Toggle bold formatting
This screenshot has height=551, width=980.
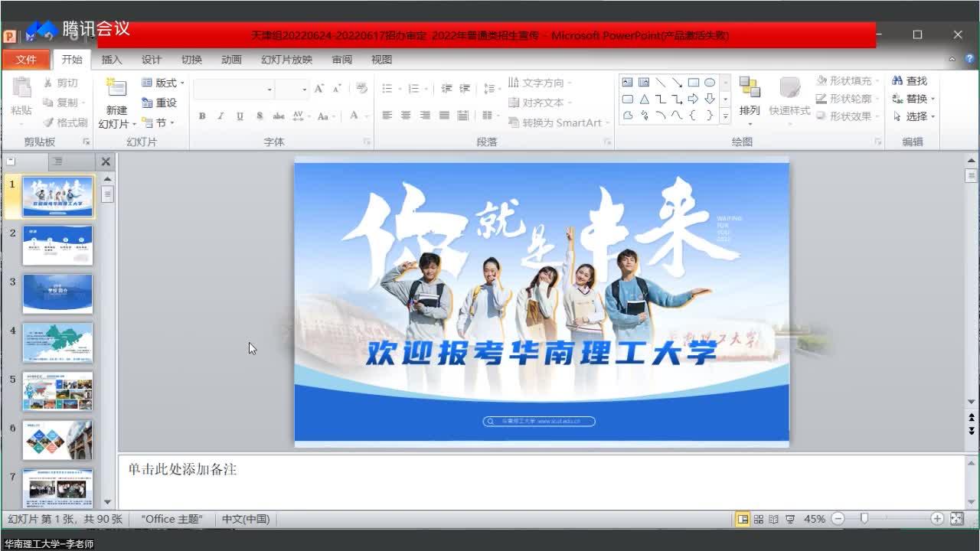click(x=202, y=116)
